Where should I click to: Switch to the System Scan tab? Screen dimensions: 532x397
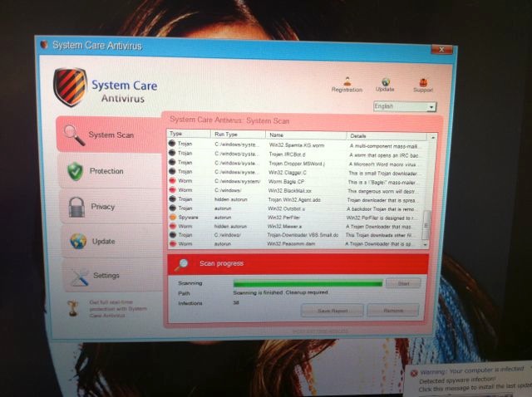click(x=107, y=135)
